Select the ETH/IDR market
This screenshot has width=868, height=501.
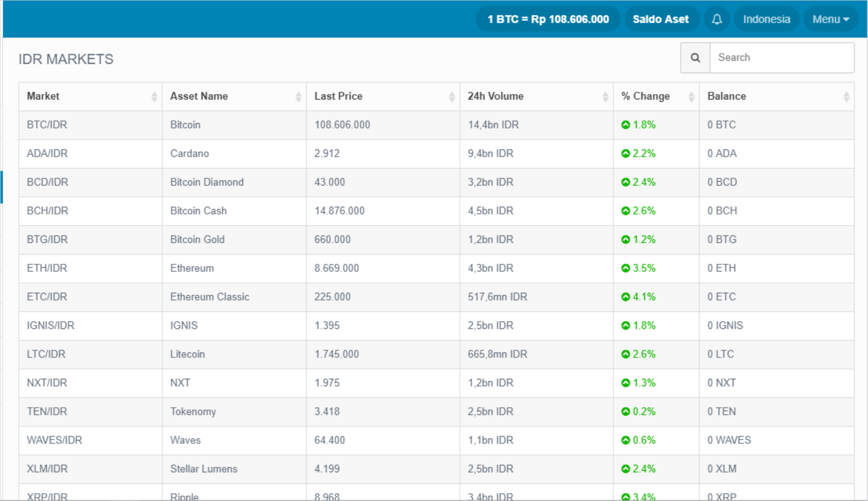click(47, 268)
